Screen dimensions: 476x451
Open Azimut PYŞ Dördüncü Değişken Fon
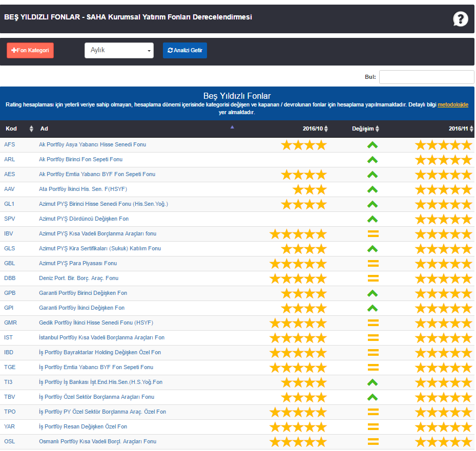point(84,219)
